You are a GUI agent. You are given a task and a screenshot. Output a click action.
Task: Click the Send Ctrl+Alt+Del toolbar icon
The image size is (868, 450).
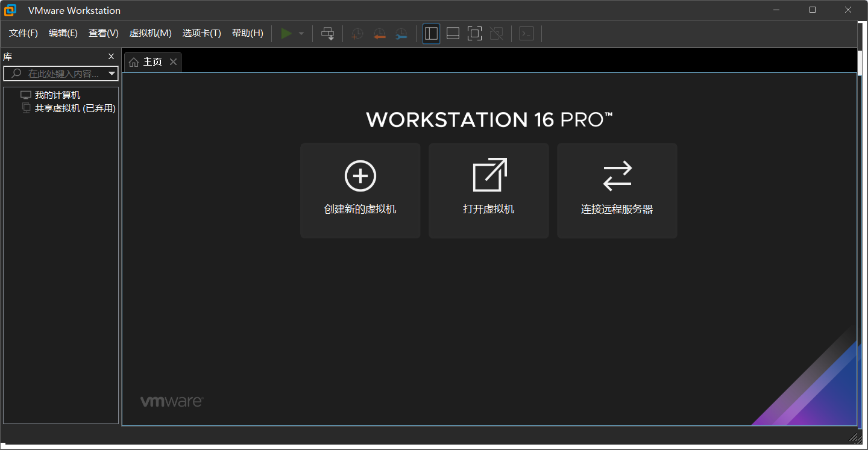[x=327, y=34]
